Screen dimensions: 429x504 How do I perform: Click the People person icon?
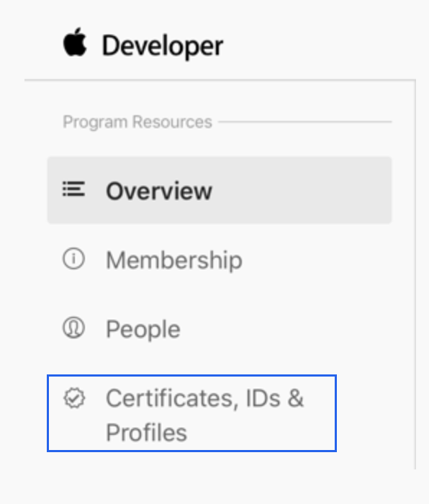pos(73,328)
